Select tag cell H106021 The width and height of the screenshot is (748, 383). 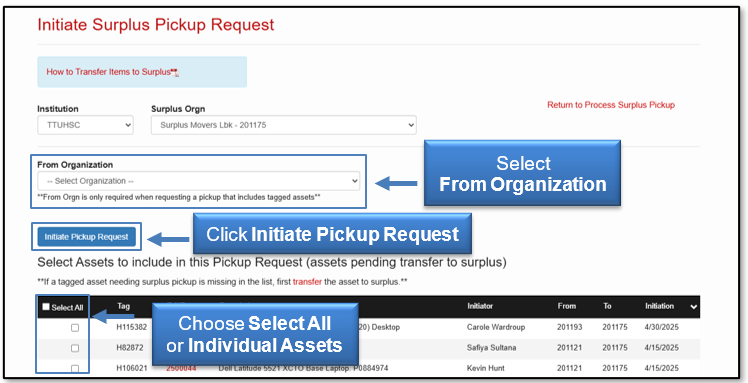pos(132,368)
